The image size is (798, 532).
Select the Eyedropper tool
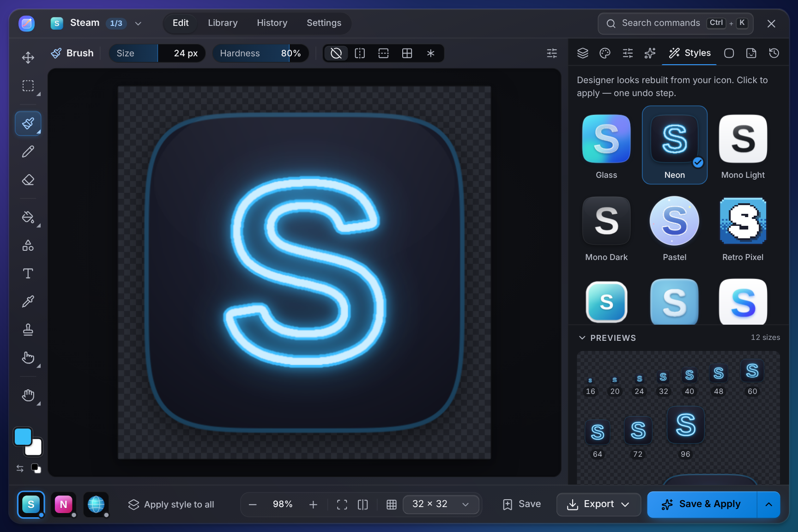click(28, 302)
